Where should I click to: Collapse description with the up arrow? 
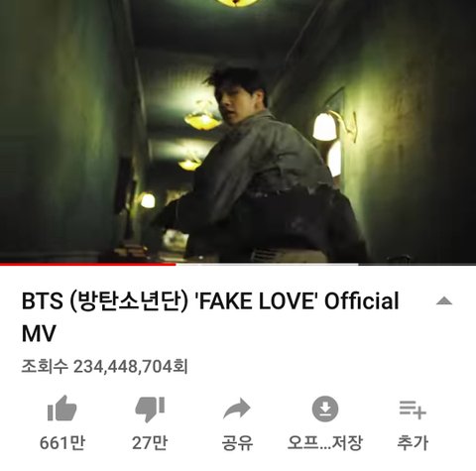click(444, 300)
